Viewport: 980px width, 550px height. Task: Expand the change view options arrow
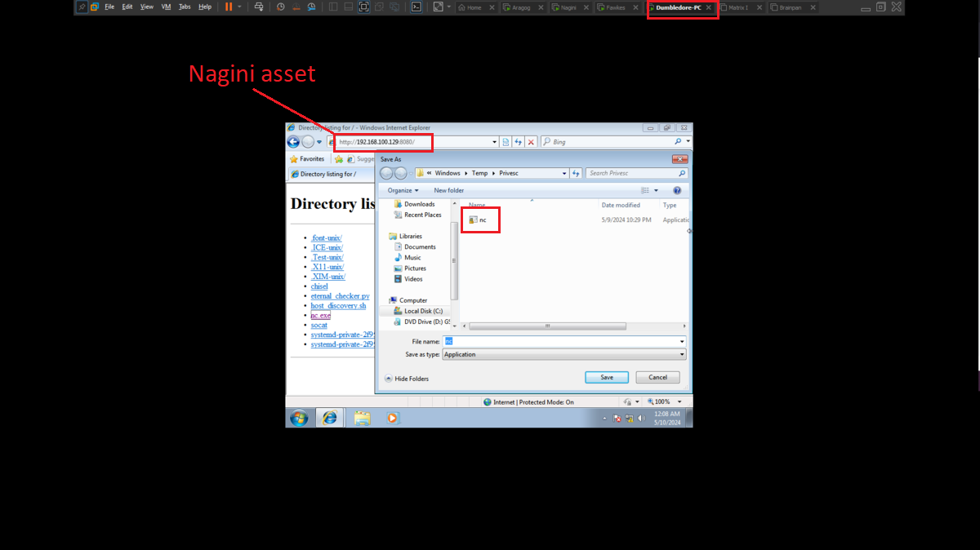pos(656,190)
